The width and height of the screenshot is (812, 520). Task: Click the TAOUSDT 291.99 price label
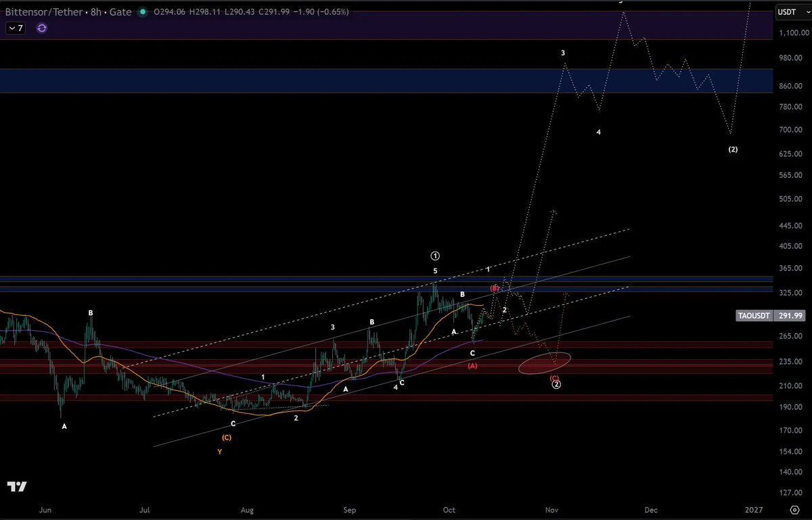(x=771, y=316)
